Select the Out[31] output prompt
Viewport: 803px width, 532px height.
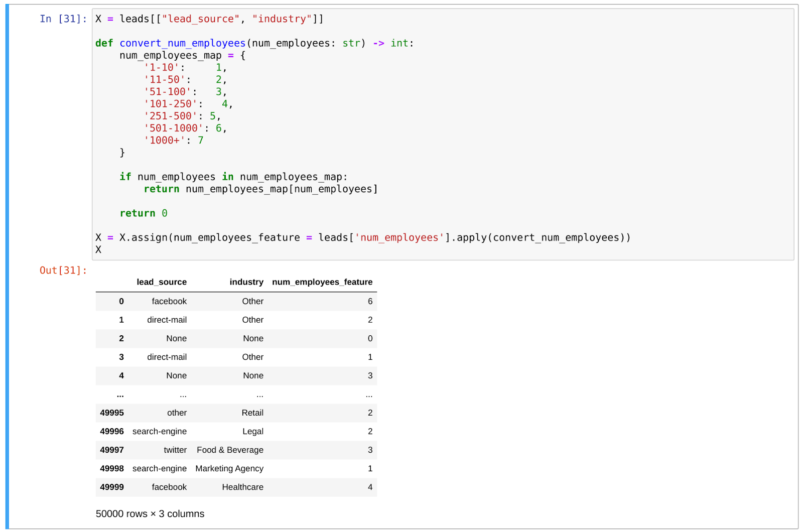[x=63, y=271]
